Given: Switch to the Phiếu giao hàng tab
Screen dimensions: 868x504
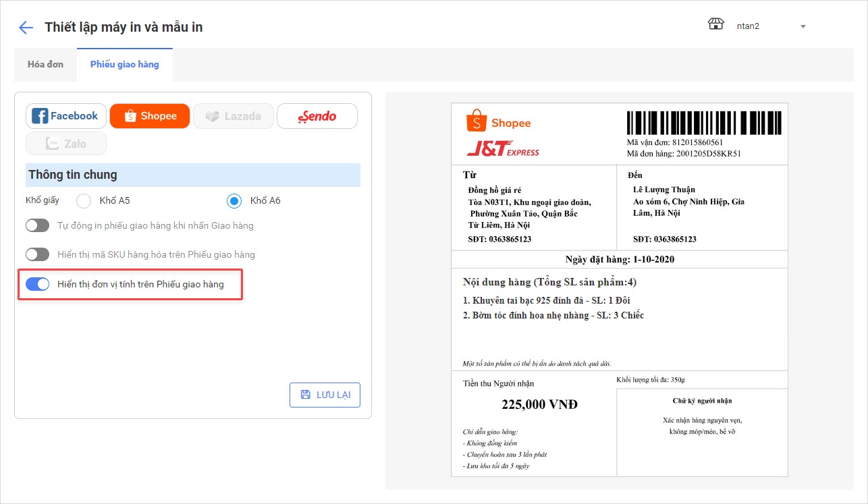Looking at the screenshot, I should coord(125,65).
